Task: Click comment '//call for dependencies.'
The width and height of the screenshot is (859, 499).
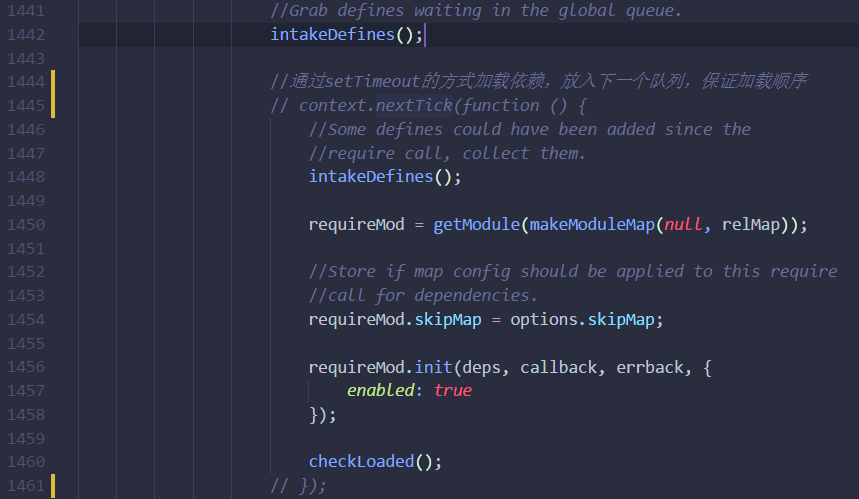Action: pos(423,296)
